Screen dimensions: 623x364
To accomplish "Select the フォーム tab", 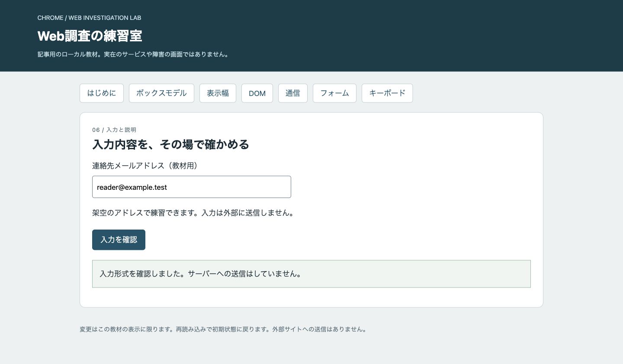I will (334, 93).
